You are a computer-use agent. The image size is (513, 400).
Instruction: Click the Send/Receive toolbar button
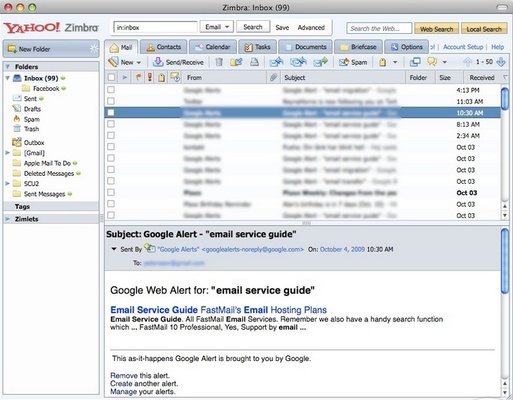pyautogui.click(x=178, y=62)
